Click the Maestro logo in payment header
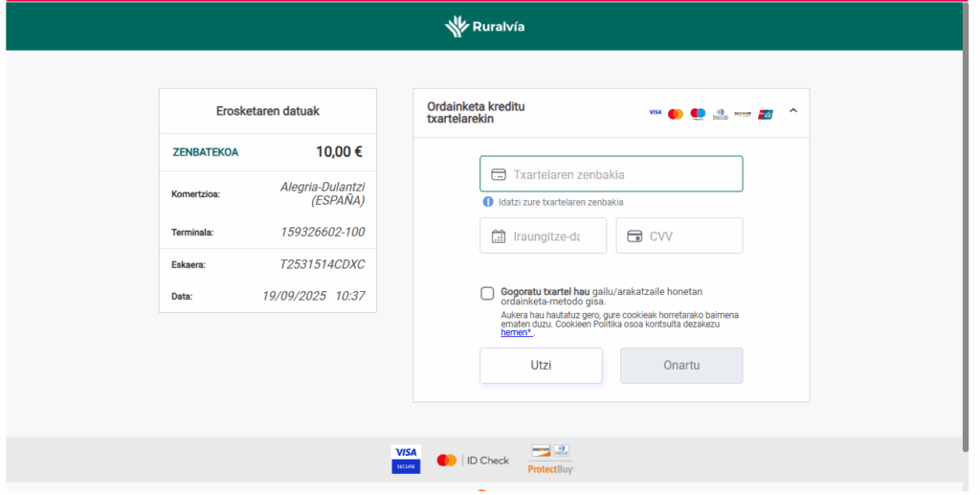980x495 pixels. (x=698, y=114)
